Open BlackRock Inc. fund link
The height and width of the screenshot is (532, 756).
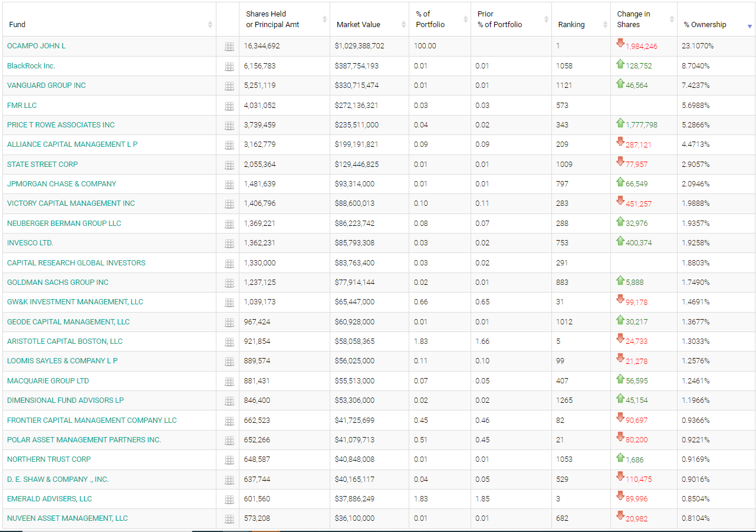click(x=31, y=65)
